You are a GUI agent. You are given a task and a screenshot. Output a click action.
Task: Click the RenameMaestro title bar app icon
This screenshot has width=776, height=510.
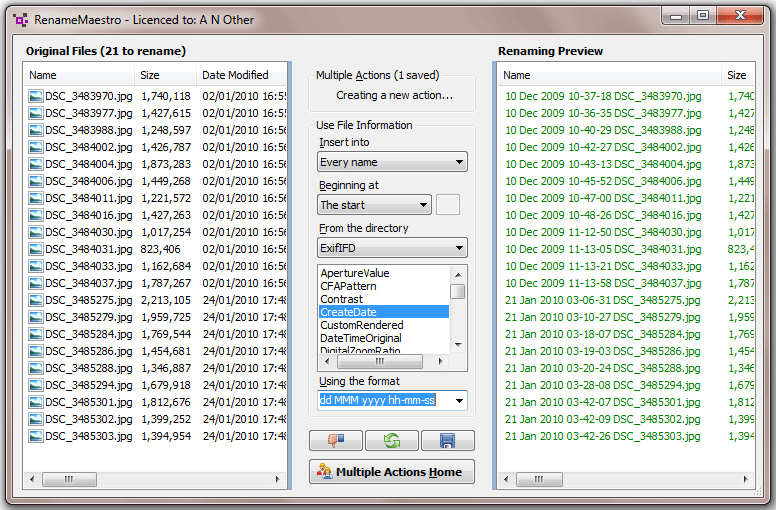point(20,20)
